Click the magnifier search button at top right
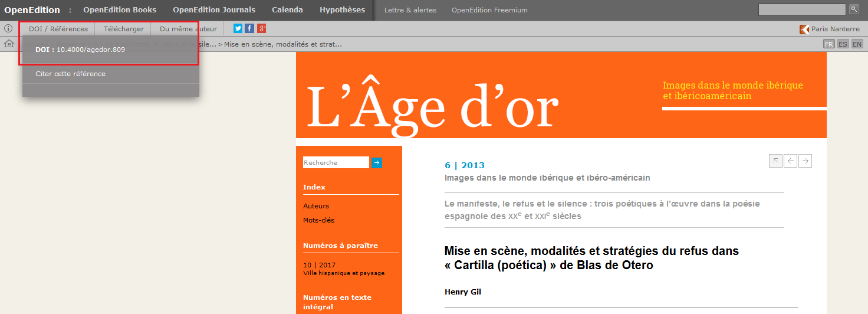The image size is (868, 314). coord(854,9)
